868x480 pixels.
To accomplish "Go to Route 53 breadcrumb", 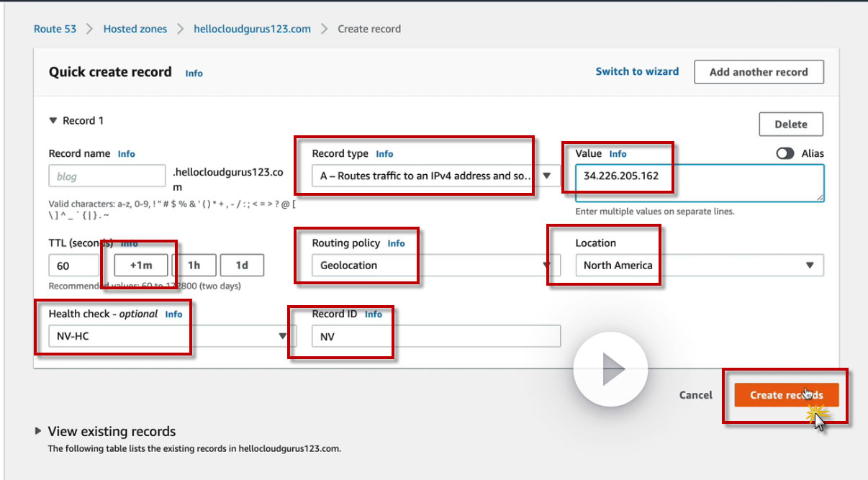I will (x=55, y=29).
